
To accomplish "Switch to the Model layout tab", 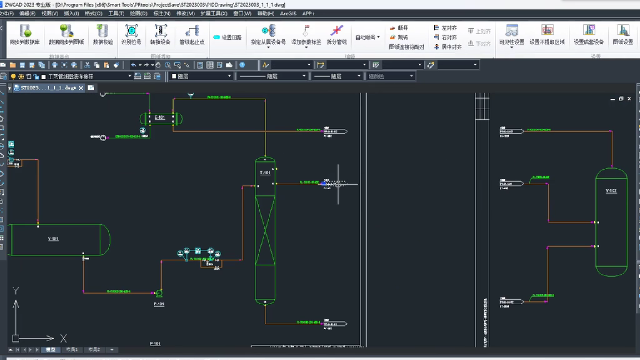I will (x=51, y=350).
